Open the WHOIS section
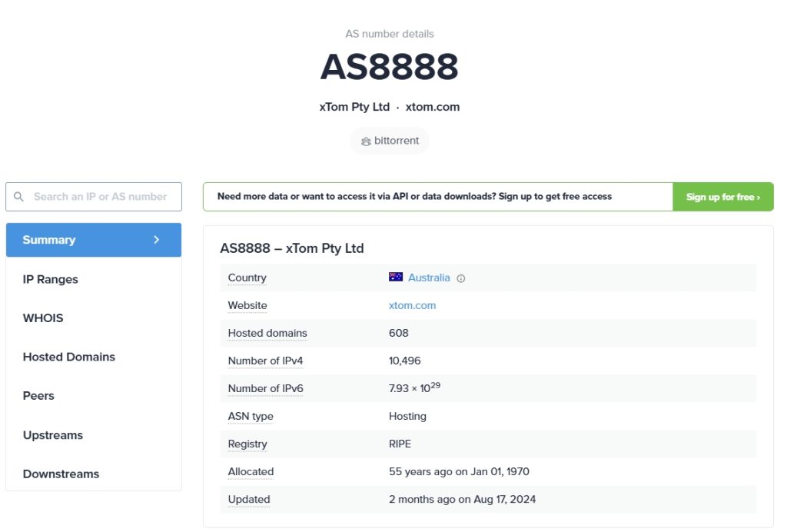This screenshot has width=787, height=532. tap(94, 318)
